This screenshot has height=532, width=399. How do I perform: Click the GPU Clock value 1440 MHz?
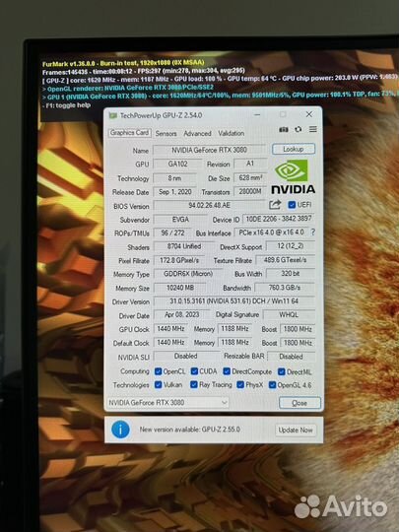coord(170,328)
